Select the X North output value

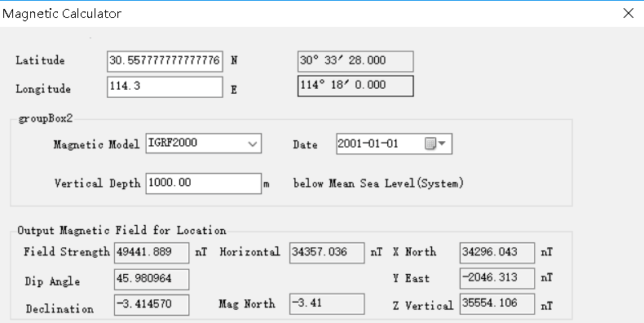click(497, 253)
